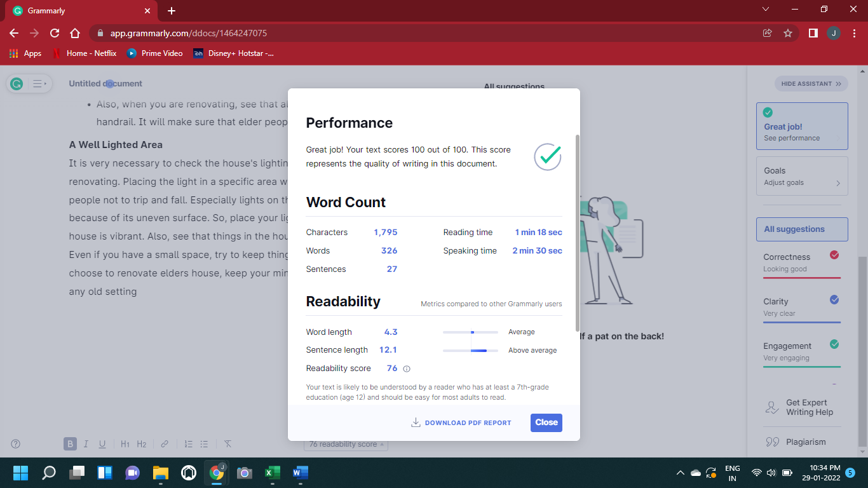Open the notification center badge showing 5

(x=850, y=473)
